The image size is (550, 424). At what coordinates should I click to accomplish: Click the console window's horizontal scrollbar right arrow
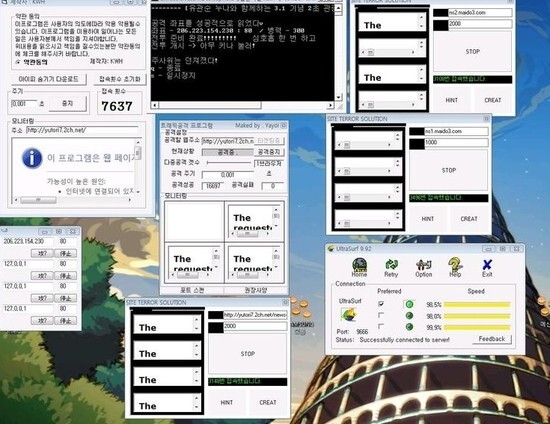pos(330,105)
